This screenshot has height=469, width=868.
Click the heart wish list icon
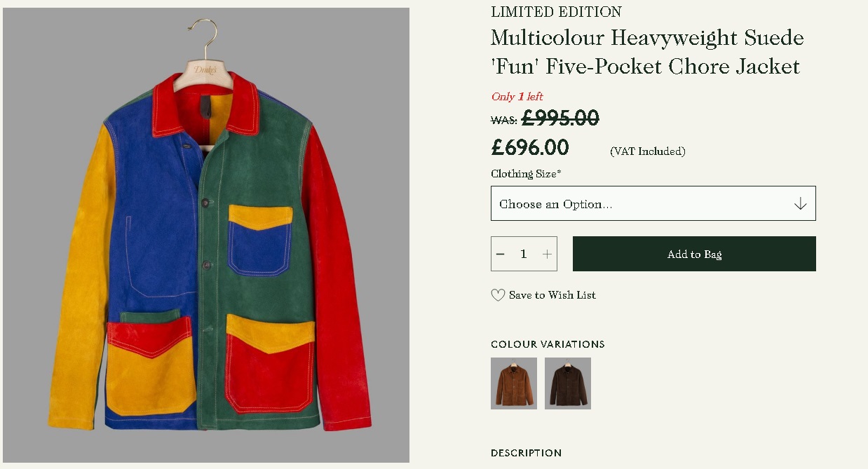498,295
